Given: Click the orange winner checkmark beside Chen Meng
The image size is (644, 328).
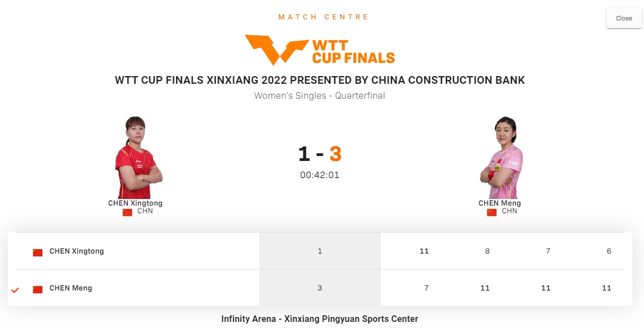Looking at the screenshot, I should (15, 290).
